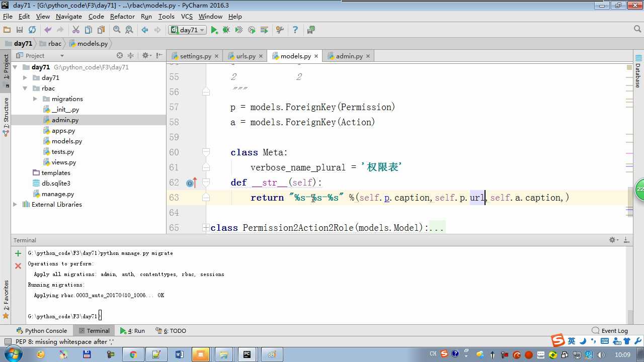Close the models.py editor tab
The height and width of the screenshot is (362, 644).
pos(316,56)
